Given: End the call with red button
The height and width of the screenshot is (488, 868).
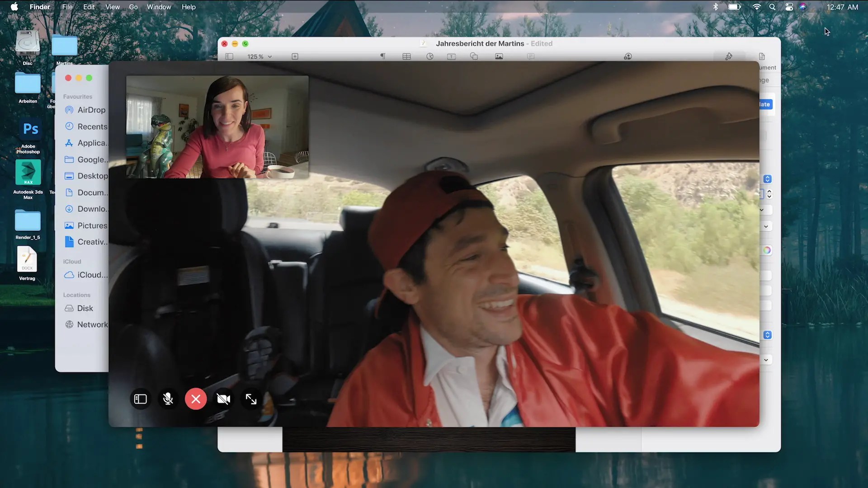Looking at the screenshot, I should click(x=196, y=399).
